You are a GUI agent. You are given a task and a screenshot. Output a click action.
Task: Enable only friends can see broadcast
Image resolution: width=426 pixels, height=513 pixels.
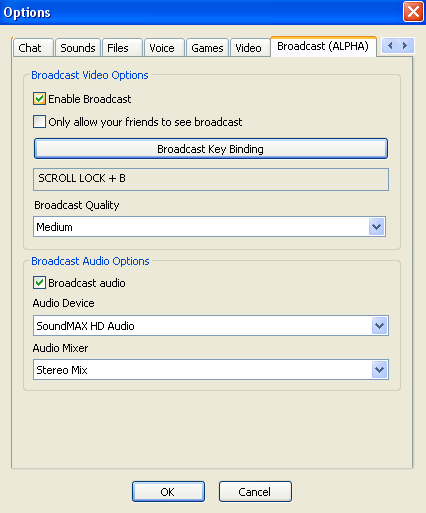tap(39, 122)
